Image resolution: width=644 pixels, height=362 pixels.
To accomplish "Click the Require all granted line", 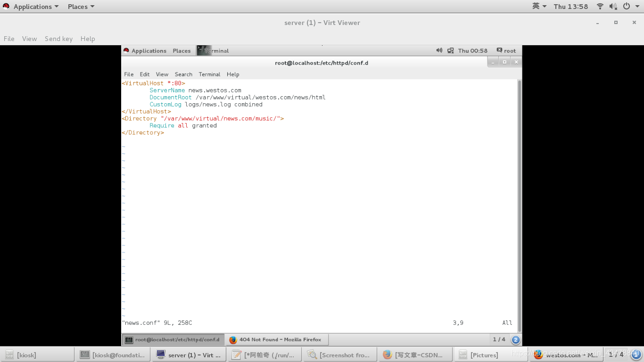I will [183, 126].
